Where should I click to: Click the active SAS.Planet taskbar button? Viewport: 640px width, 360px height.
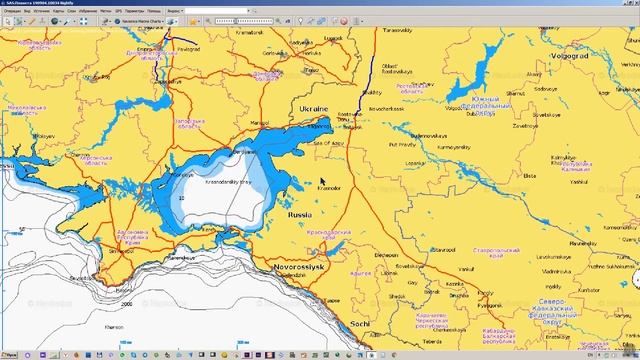coord(371,356)
